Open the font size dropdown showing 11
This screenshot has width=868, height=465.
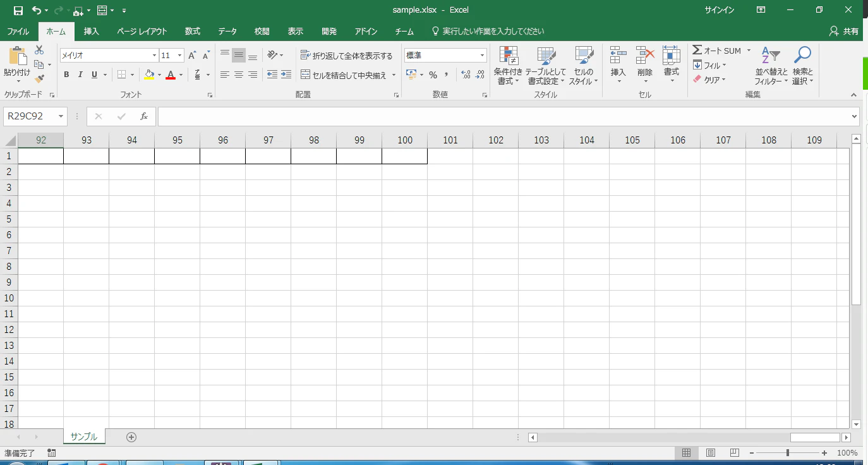pyautogui.click(x=180, y=56)
